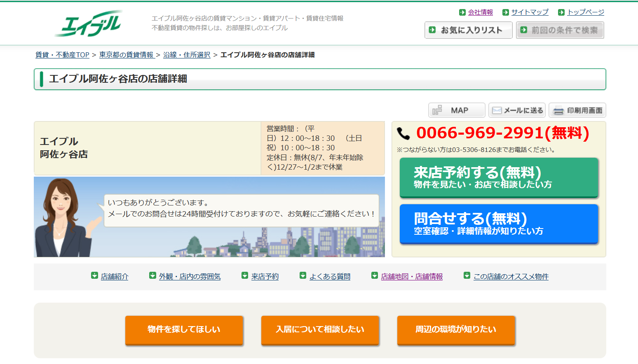Click green arrow icon beside トップページ
638x364 pixels.
point(561,12)
